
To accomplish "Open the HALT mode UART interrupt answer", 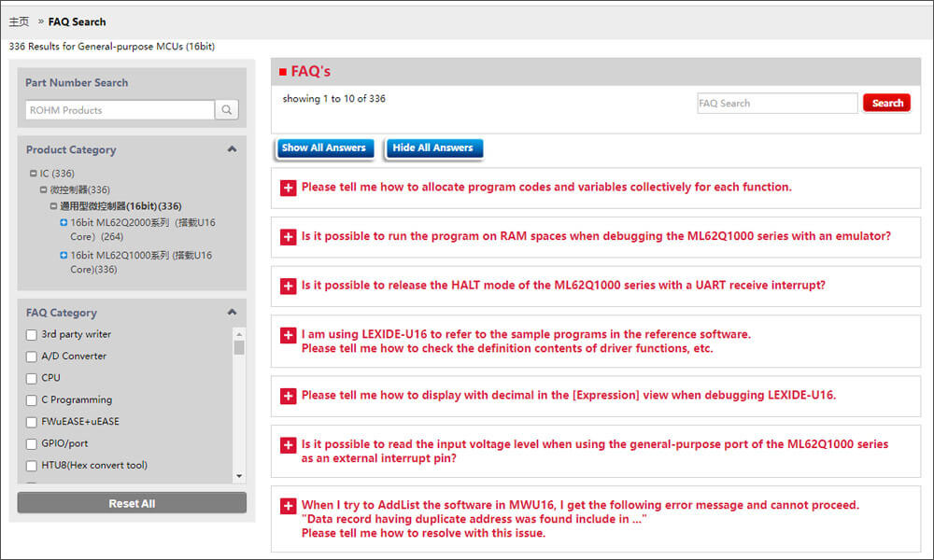I will pos(288,287).
